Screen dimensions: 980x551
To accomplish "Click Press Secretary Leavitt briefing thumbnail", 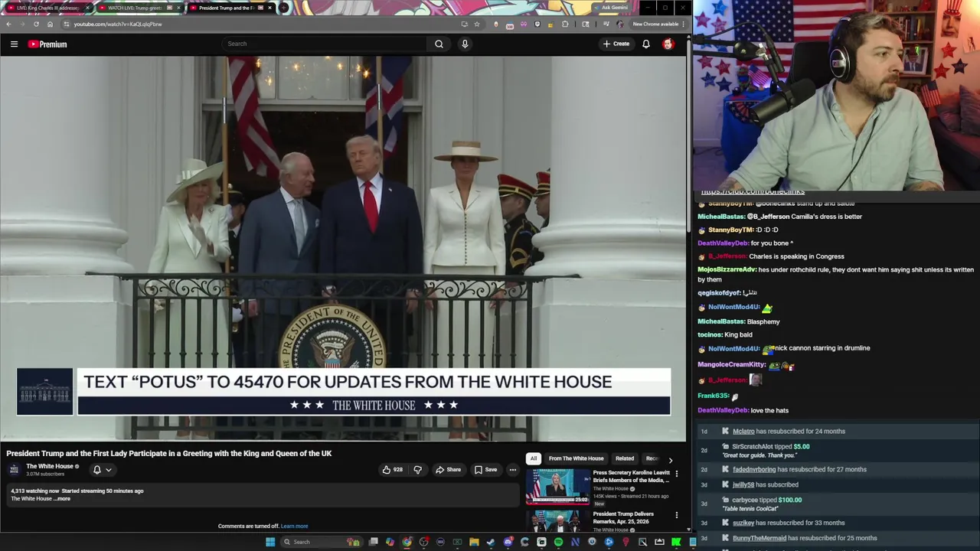I will tap(557, 486).
